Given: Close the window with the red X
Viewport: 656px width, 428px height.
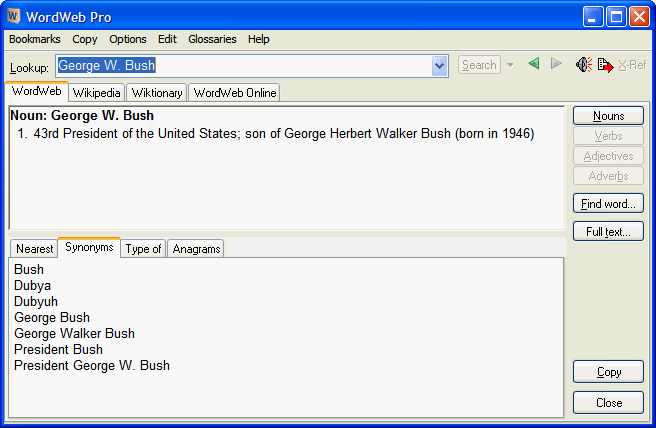Looking at the screenshot, I should click(x=640, y=17).
